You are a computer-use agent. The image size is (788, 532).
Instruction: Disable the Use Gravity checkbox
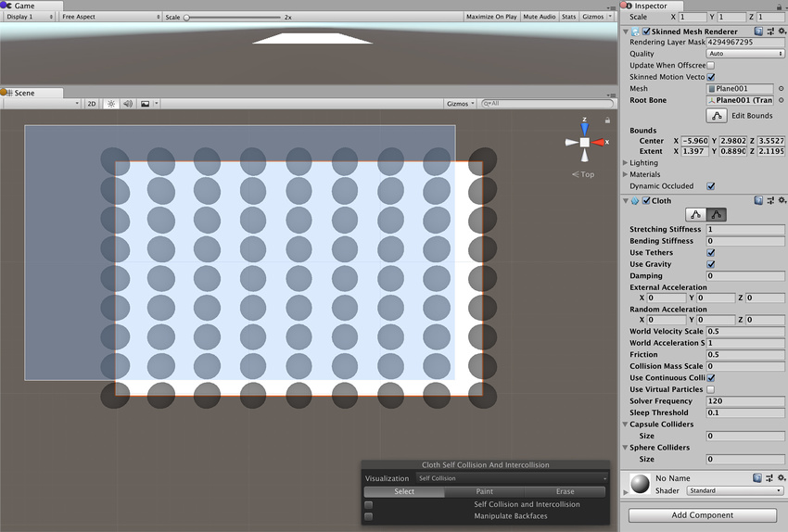(710, 264)
